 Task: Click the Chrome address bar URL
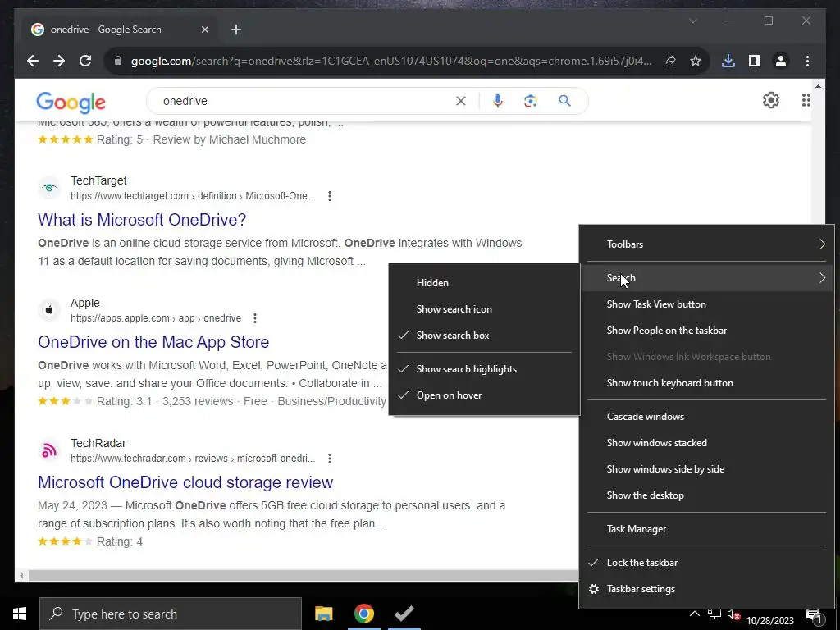coord(391,61)
